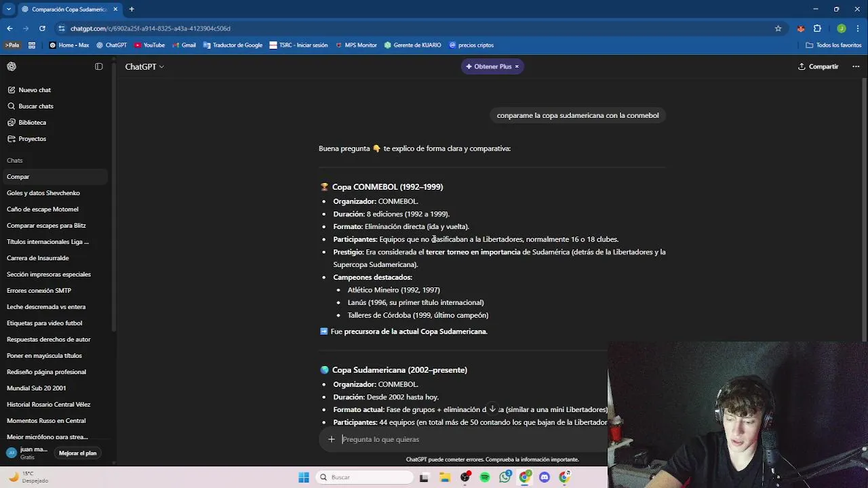Reload the page with refresh icon
868x488 pixels.
point(42,28)
